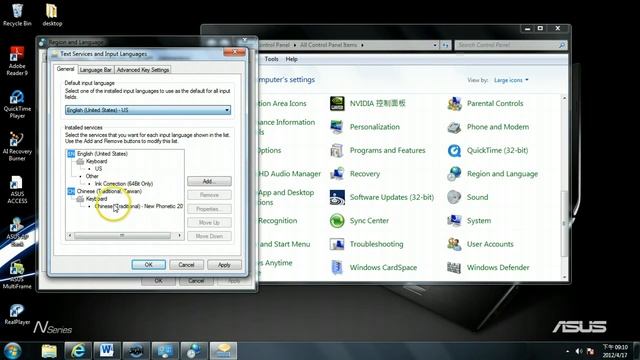This screenshot has width=640, height=360.
Task: Click the Properties... button
Action: pos(209,209)
